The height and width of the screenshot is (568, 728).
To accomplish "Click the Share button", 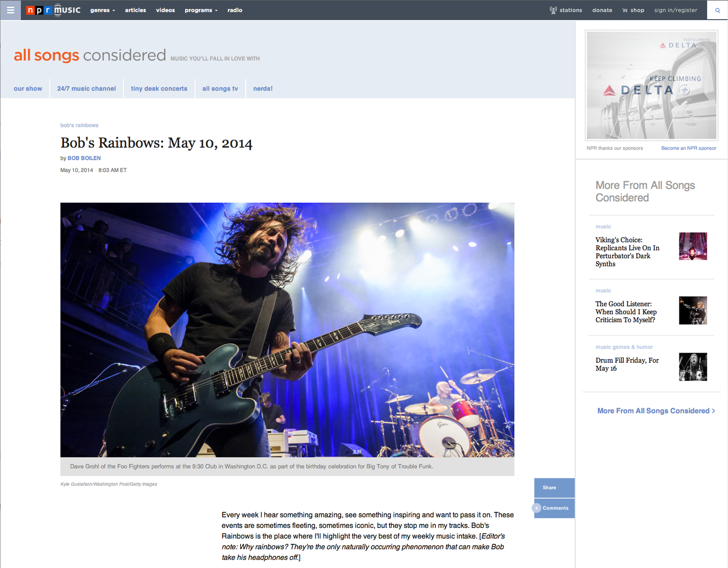I will [x=554, y=487].
